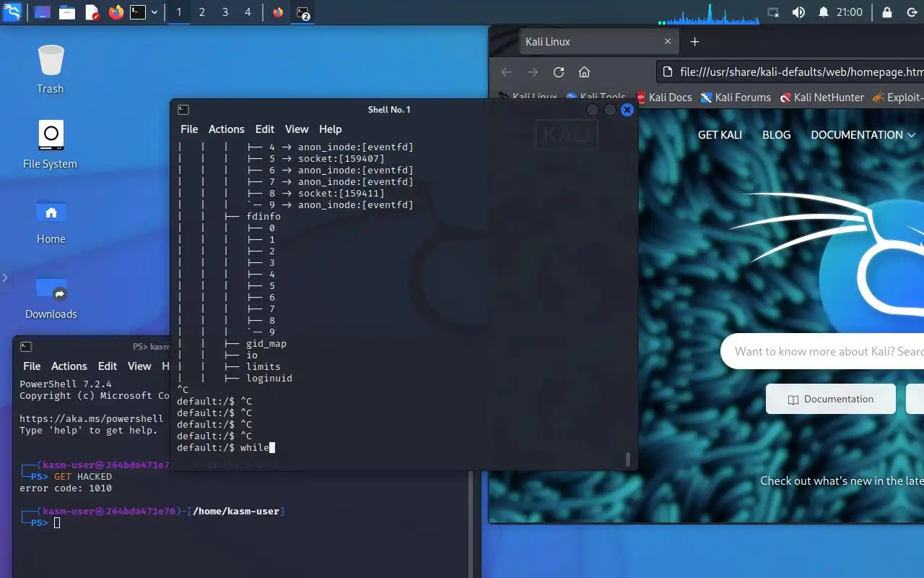Open the volume speaker tray icon

798,12
